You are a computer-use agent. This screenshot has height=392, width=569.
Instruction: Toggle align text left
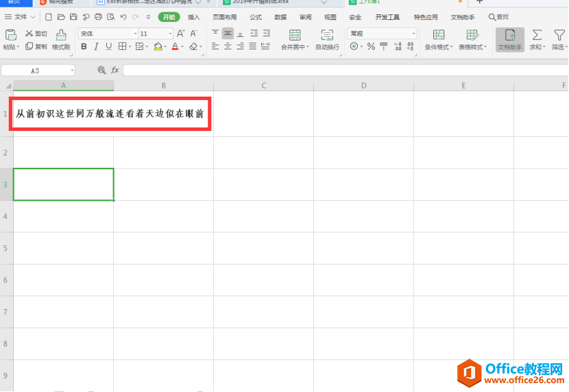(215, 46)
